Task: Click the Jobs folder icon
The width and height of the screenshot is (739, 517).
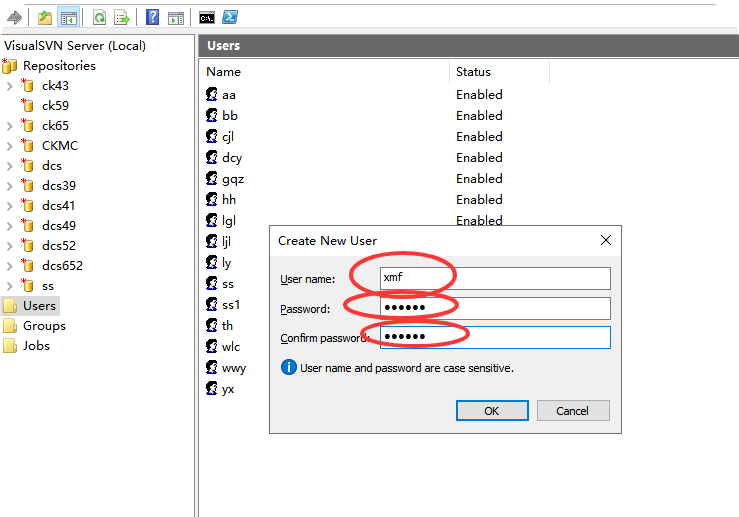Action: point(10,345)
